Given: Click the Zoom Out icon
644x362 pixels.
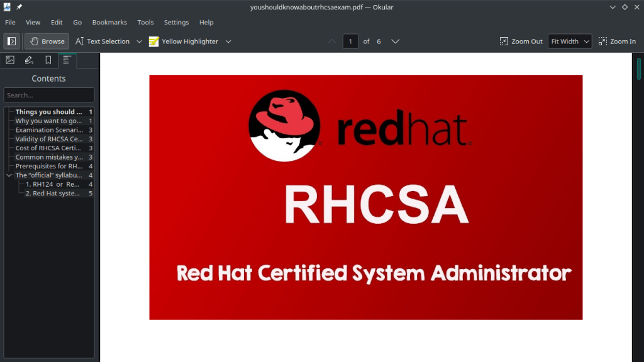Looking at the screenshot, I should coord(504,41).
